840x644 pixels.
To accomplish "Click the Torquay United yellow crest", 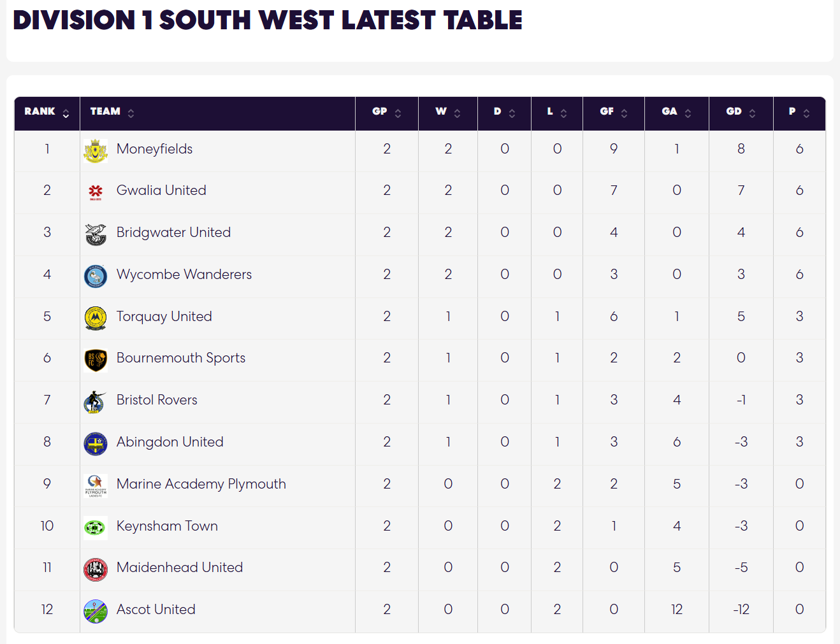I will [x=96, y=318].
